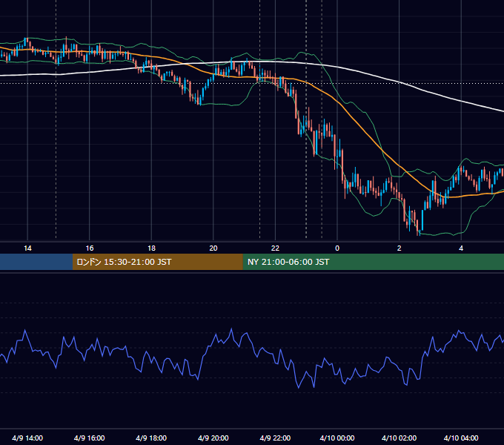Click the 22 hour label on price chart axis
Viewport: 504px width, 445px height.
(275, 248)
